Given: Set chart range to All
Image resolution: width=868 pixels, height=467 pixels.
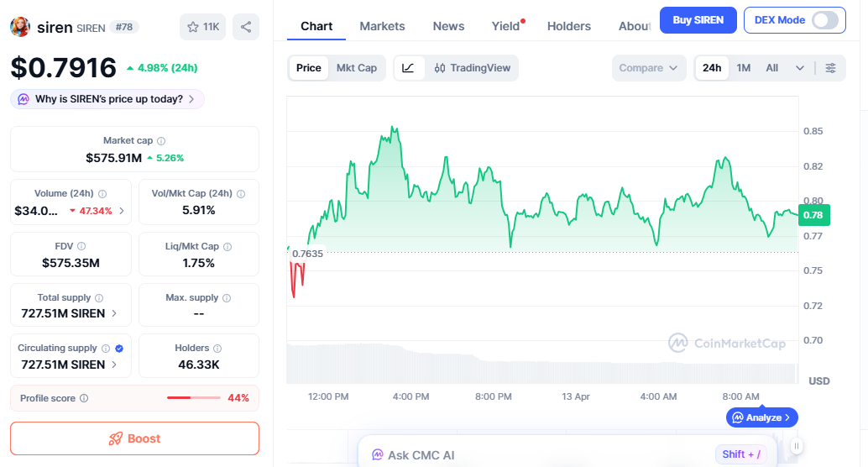Looking at the screenshot, I should click(771, 68).
